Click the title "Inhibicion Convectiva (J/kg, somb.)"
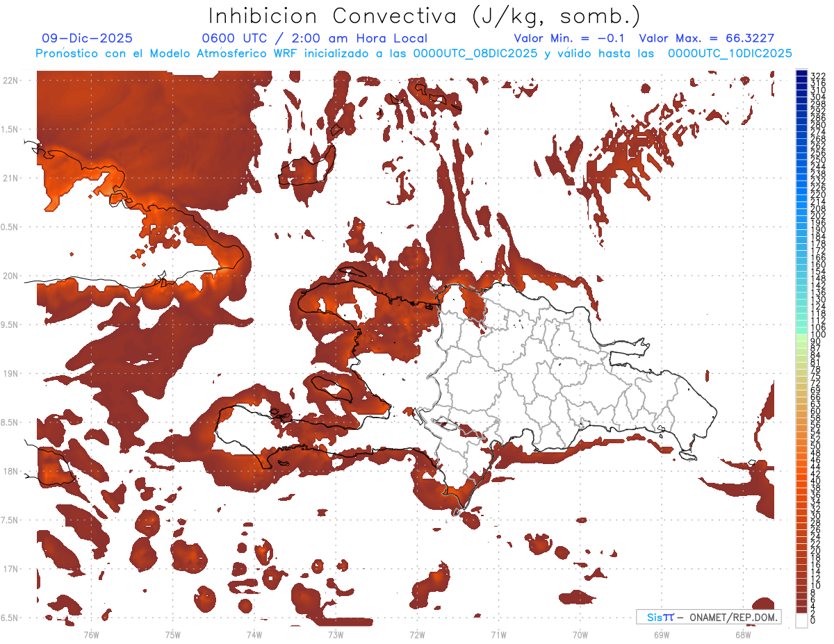This screenshot has height=644, width=834. (x=425, y=16)
